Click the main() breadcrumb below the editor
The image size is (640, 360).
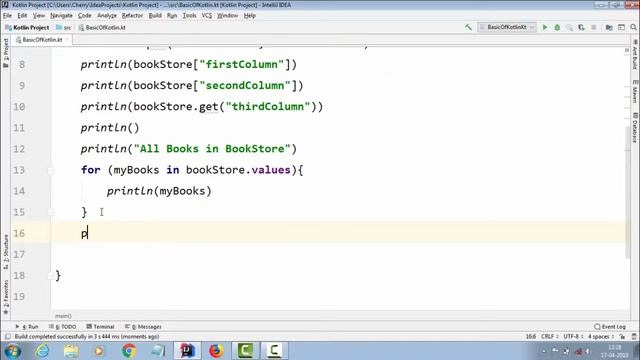(63, 316)
